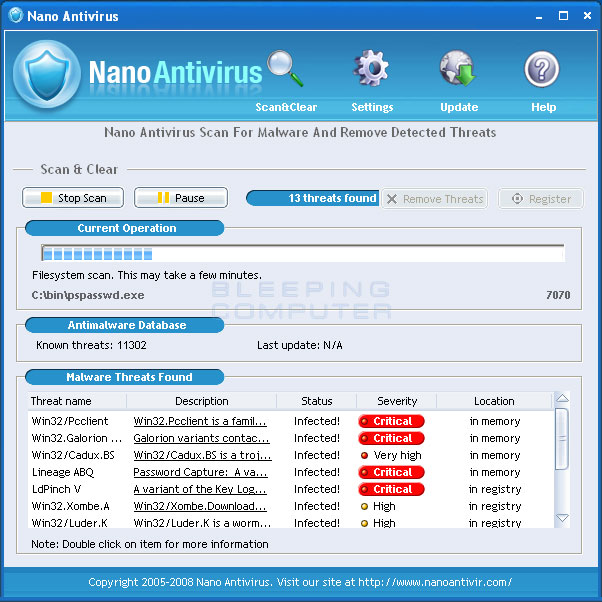Sort by Severity column header

click(x=397, y=401)
